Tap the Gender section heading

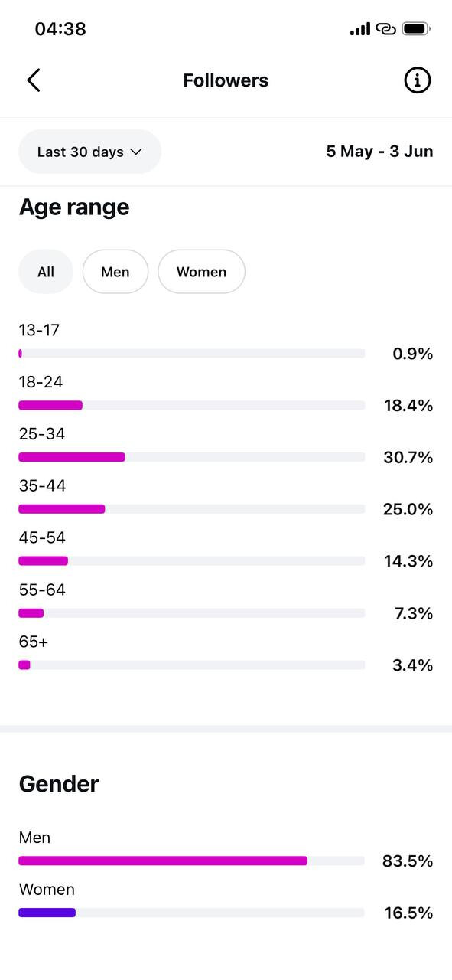coord(59,784)
